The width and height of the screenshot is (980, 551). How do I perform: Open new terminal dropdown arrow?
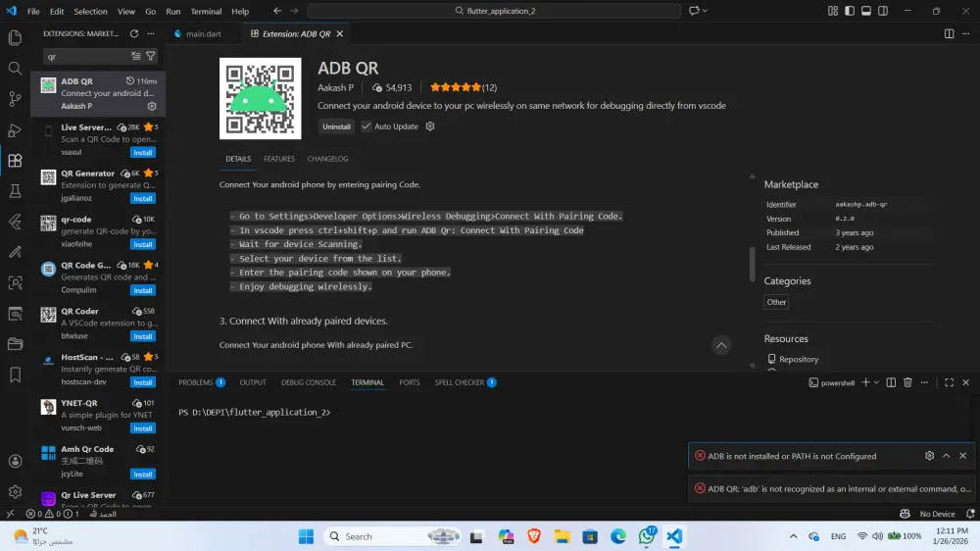click(876, 382)
